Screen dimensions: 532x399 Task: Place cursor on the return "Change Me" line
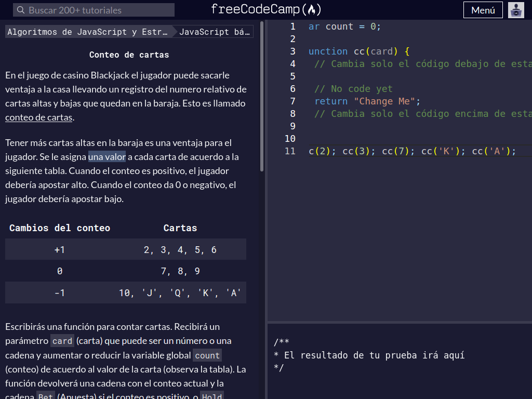366,101
